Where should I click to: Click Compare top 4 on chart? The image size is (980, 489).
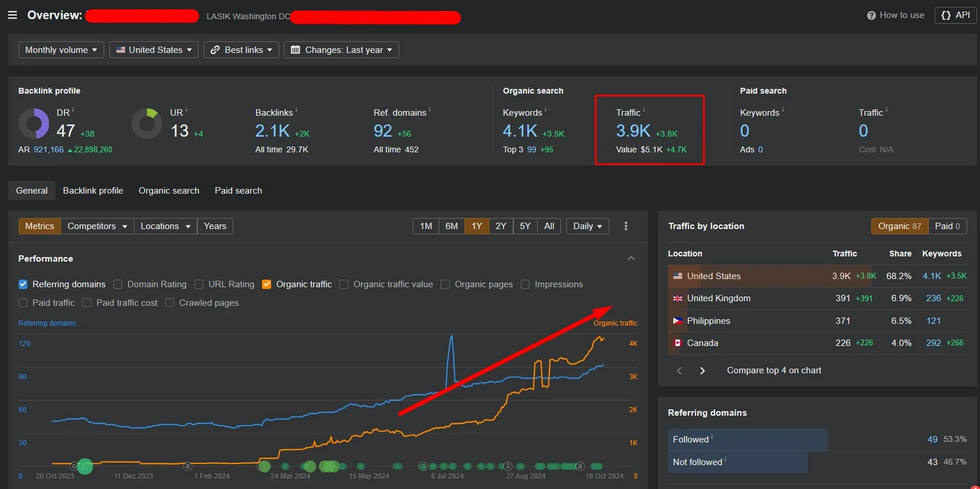(x=773, y=371)
